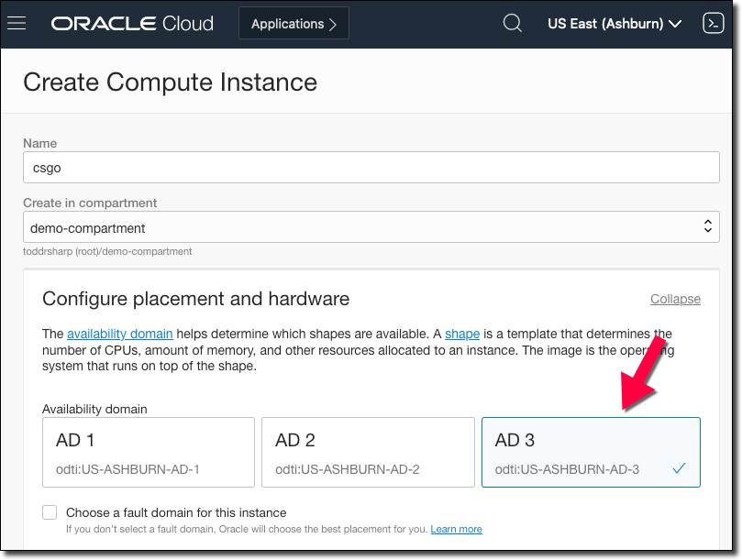Open the shape help link
This screenshot has width=742, height=560.
462,334
